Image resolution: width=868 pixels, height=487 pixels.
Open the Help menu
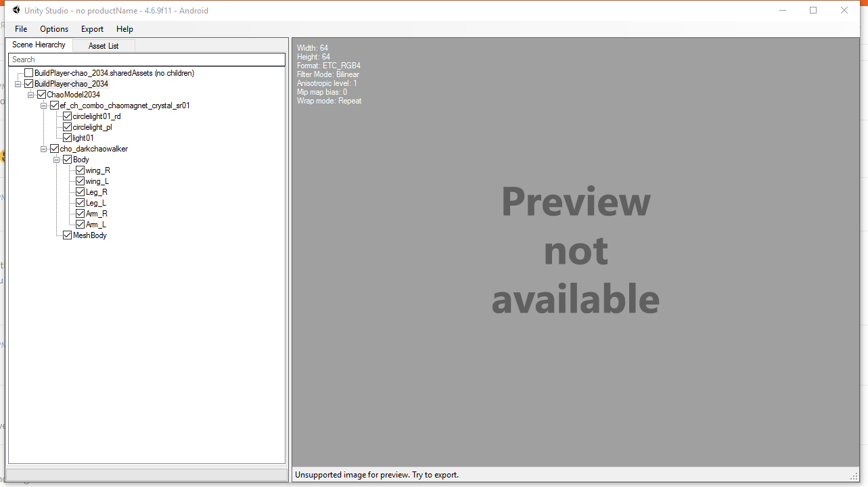point(124,29)
